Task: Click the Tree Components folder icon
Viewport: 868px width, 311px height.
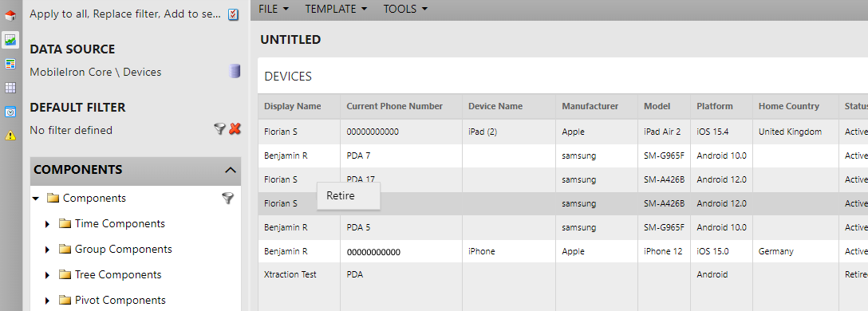Action: [x=65, y=274]
